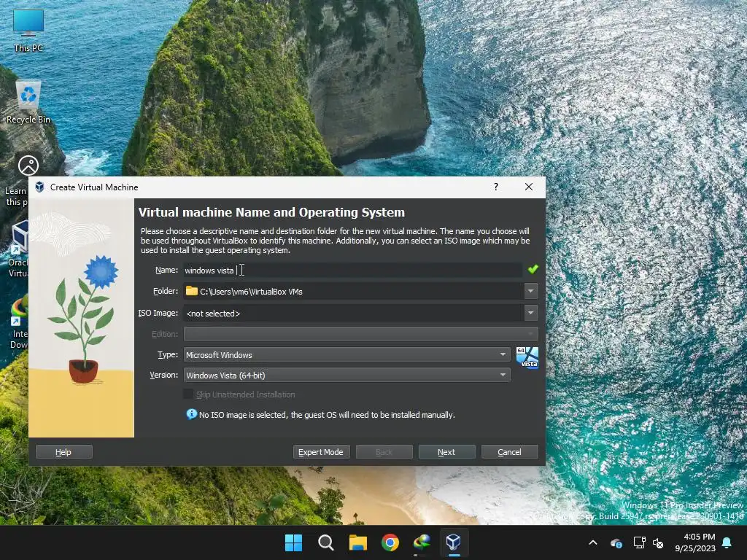The width and height of the screenshot is (747, 560).
Task: Show hidden system tray icons
Action: click(x=593, y=542)
